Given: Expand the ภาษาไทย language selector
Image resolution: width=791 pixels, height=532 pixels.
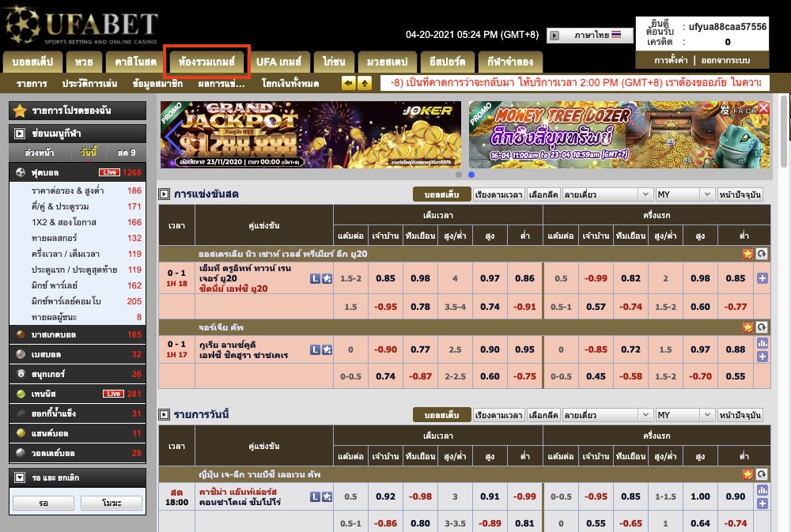Looking at the screenshot, I should tap(591, 36).
